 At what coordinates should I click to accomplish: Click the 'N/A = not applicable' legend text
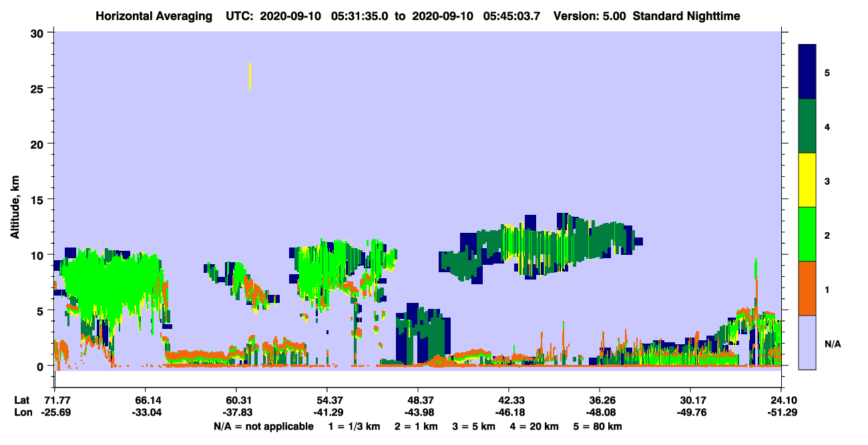coord(263,426)
